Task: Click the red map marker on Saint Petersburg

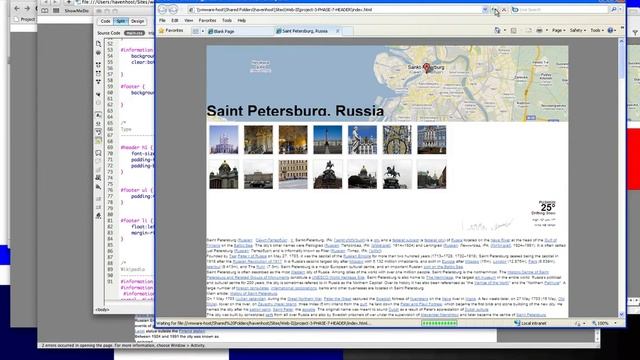Action: pos(427,68)
